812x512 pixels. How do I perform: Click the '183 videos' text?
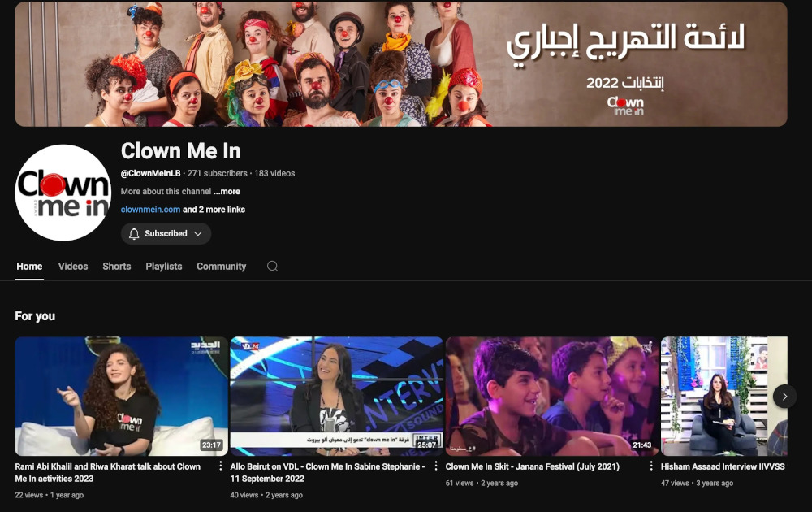[274, 174]
